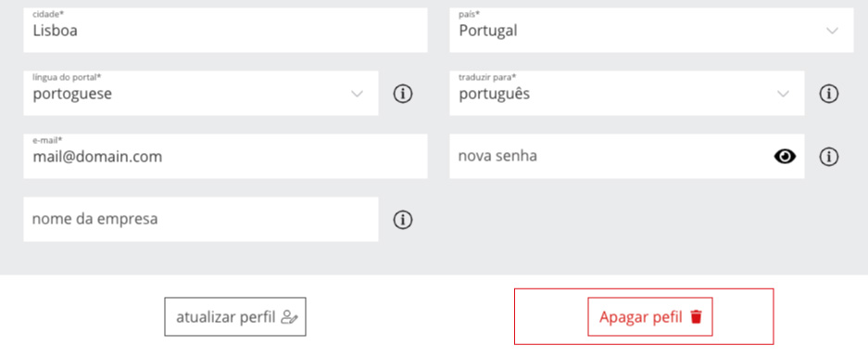Click the red Apagar pefil button

(650, 317)
